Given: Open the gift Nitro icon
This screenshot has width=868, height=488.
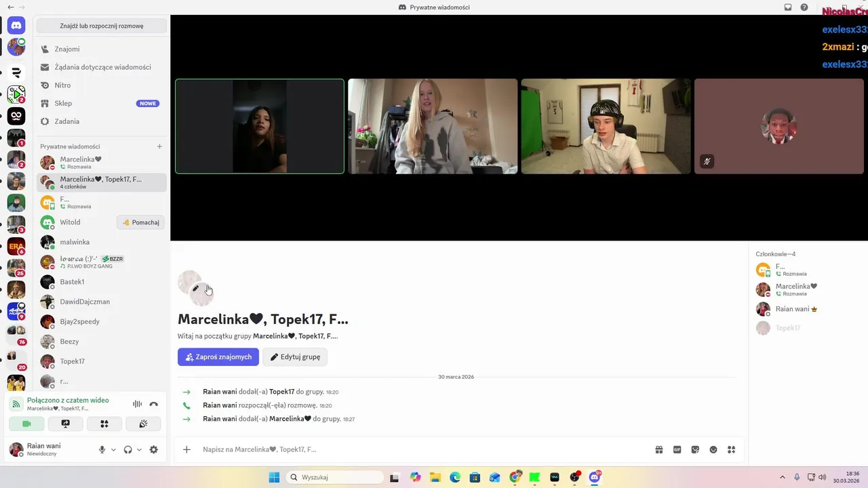Looking at the screenshot, I should [659, 449].
